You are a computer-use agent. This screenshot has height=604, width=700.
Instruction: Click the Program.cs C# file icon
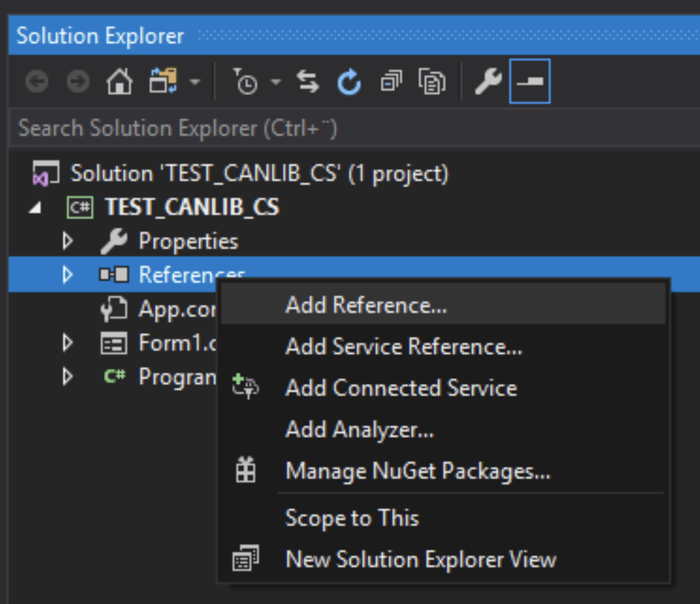[115, 376]
